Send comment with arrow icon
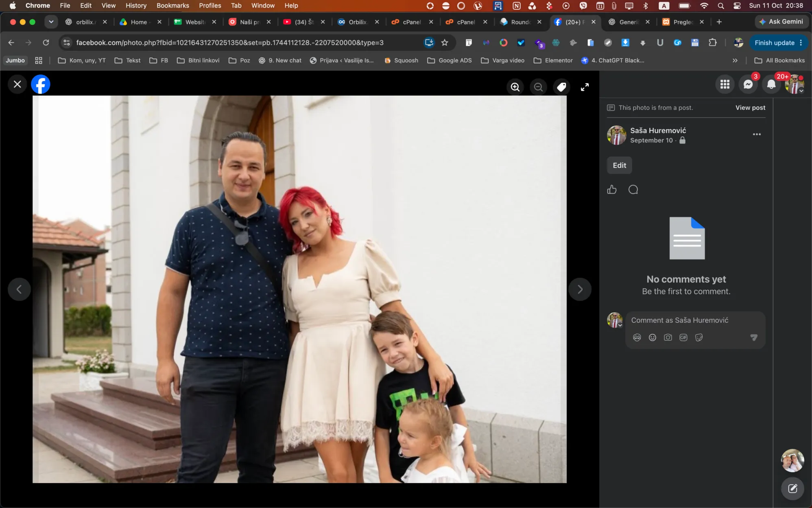Screen dimensions: 812x508 point(754,337)
